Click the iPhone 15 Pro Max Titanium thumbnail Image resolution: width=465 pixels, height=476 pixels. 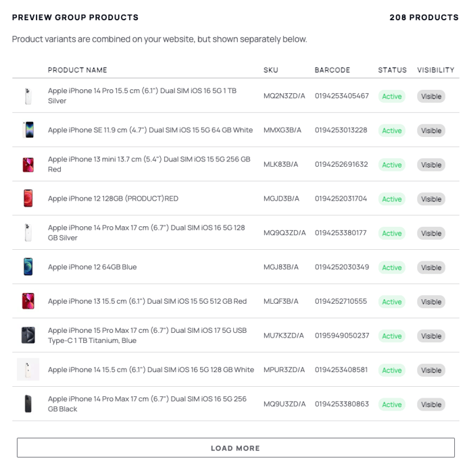28,335
